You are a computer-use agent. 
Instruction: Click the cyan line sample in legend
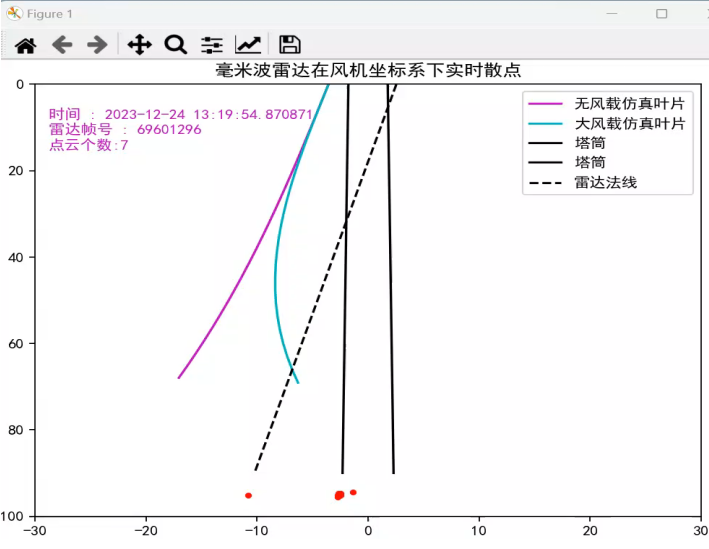545,123
